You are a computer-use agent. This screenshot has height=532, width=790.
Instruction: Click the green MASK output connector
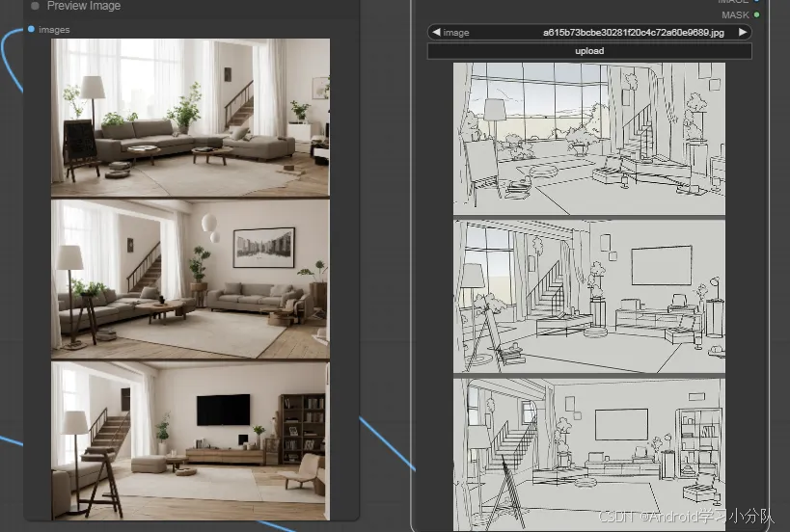click(756, 15)
